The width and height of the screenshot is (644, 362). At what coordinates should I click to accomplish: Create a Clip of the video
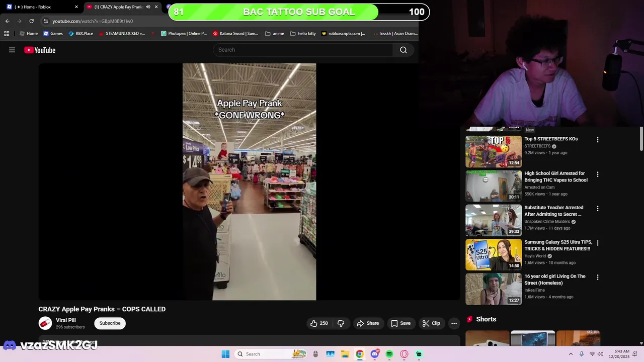(431, 323)
